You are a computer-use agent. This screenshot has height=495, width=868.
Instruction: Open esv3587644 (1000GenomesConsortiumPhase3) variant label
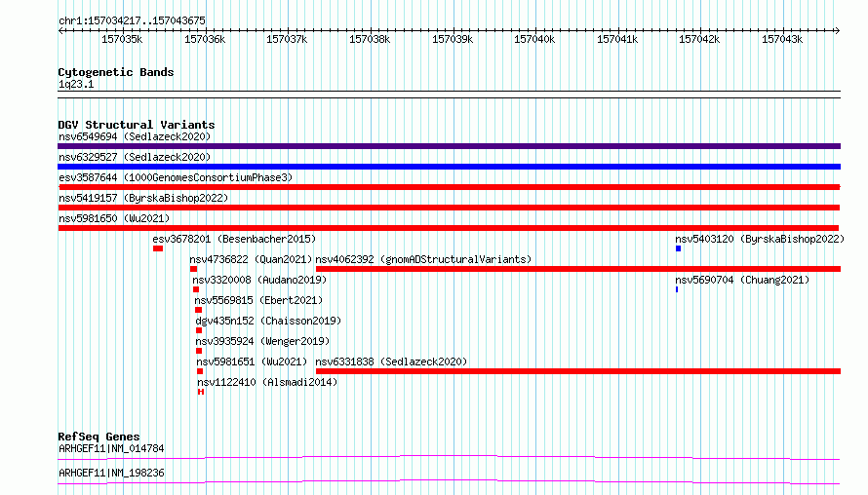coord(176,177)
